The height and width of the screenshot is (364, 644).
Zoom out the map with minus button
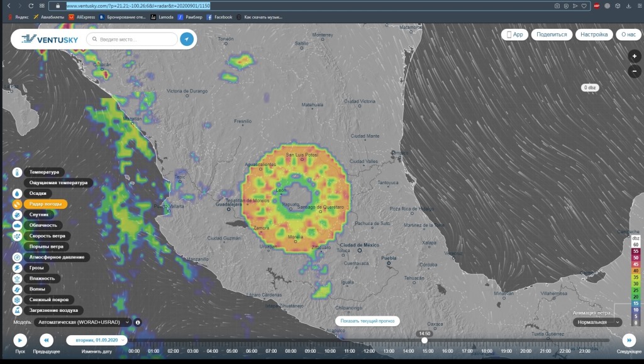click(x=634, y=71)
